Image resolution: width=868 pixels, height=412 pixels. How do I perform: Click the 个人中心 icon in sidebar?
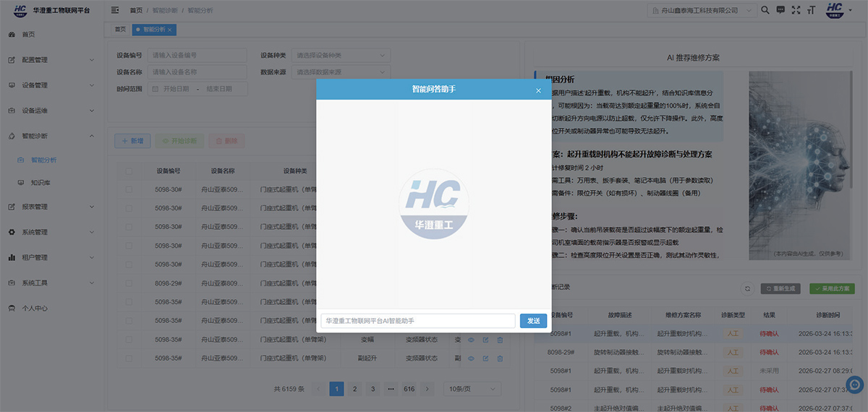12,308
